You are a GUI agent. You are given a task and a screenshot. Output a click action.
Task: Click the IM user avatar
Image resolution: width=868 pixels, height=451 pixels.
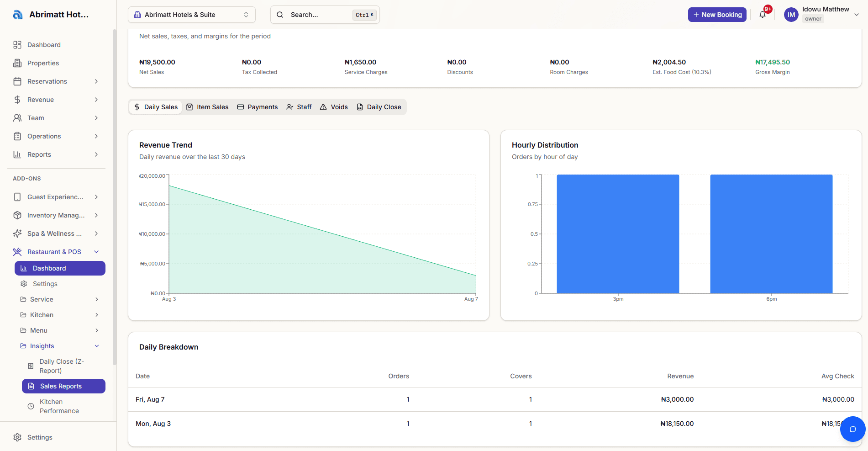click(x=791, y=15)
